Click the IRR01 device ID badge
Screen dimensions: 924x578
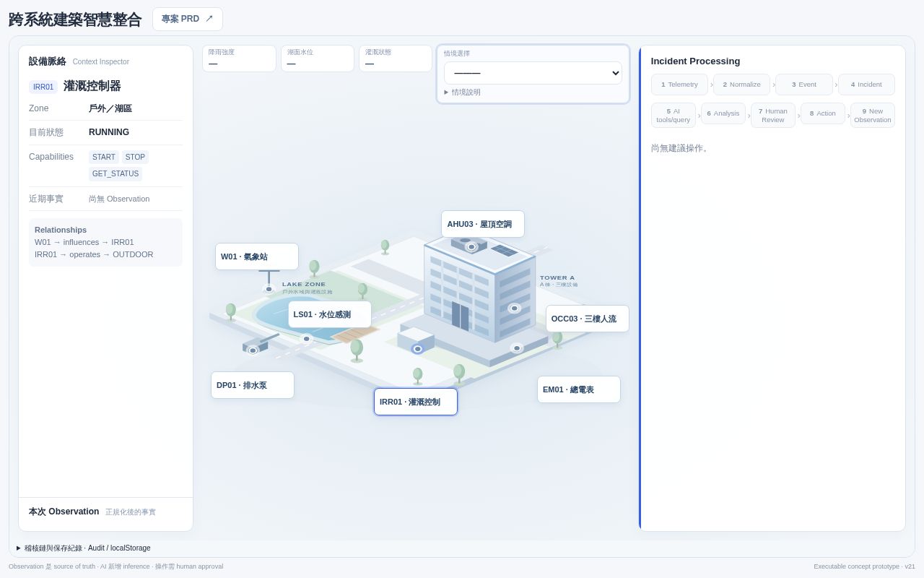click(43, 87)
